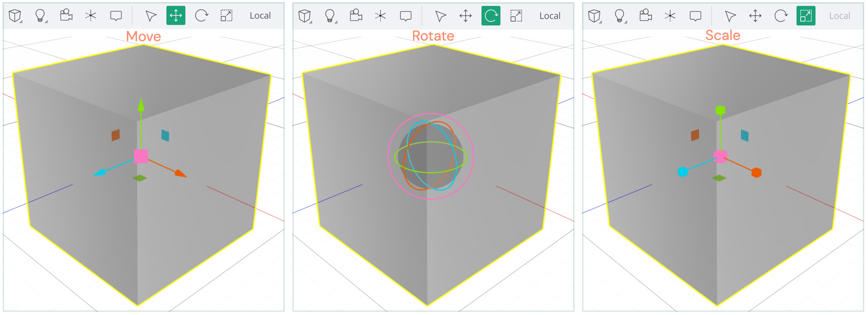Image resolution: width=868 pixels, height=315 pixels.
Task: Click the comment bubble icon in the Scale panel
Action: point(695,16)
